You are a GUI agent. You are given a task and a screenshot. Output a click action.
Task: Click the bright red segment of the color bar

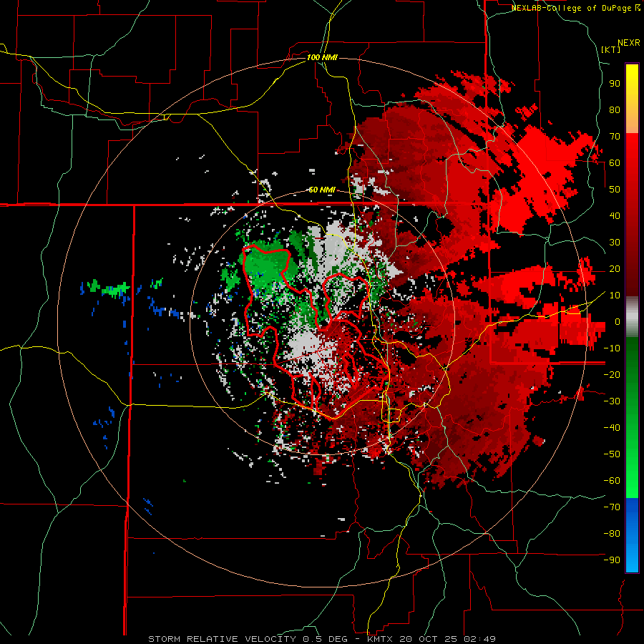pyautogui.click(x=632, y=165)
